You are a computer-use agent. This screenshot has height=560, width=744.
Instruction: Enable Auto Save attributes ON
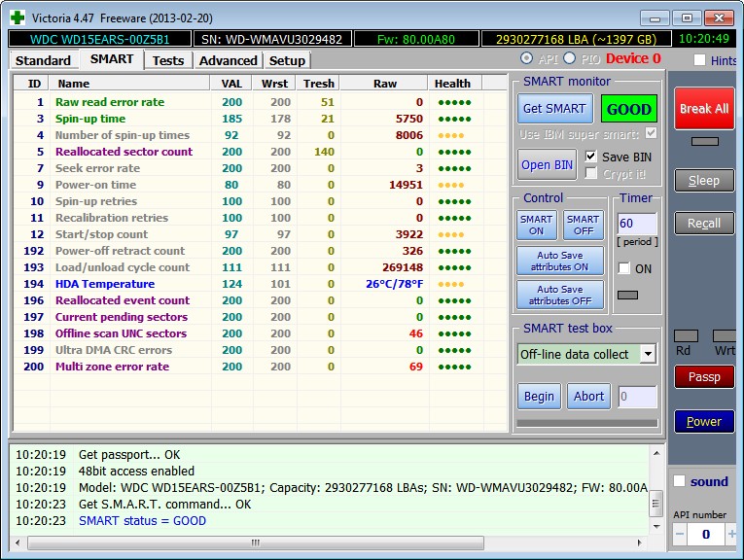click(x=559, y=261)
